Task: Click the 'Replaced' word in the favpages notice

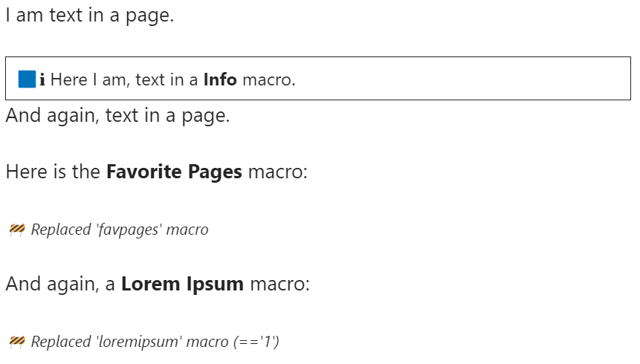Action: tap(61, 229)
